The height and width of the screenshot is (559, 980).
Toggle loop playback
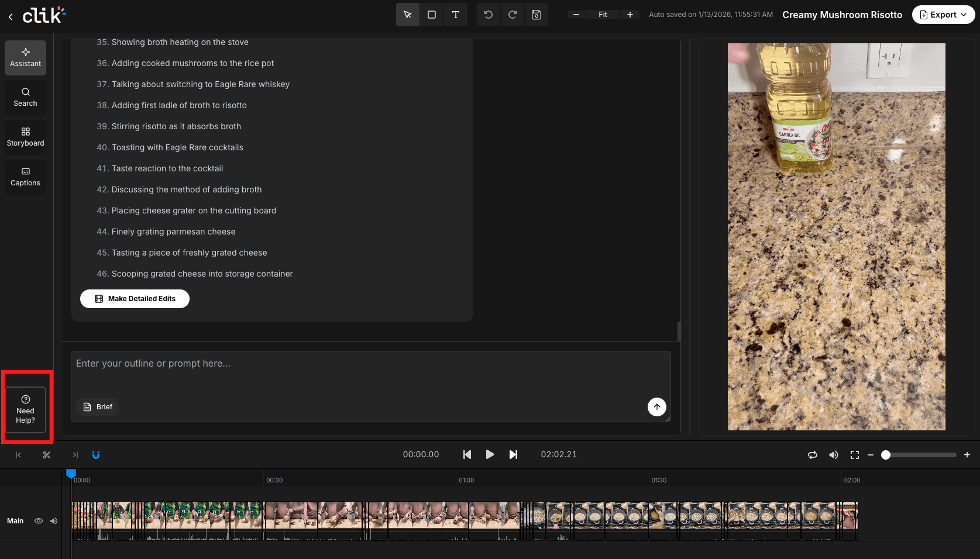[813, 455]
